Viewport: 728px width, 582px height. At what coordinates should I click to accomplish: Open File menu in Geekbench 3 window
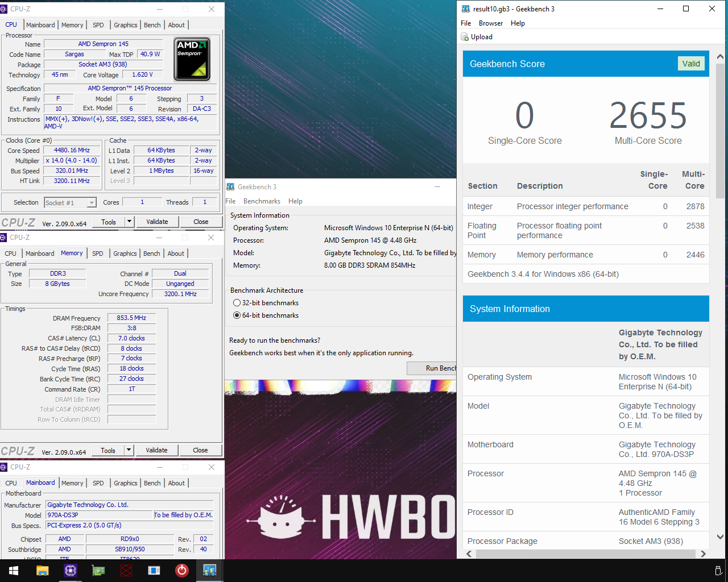click(x=231, y=201)
